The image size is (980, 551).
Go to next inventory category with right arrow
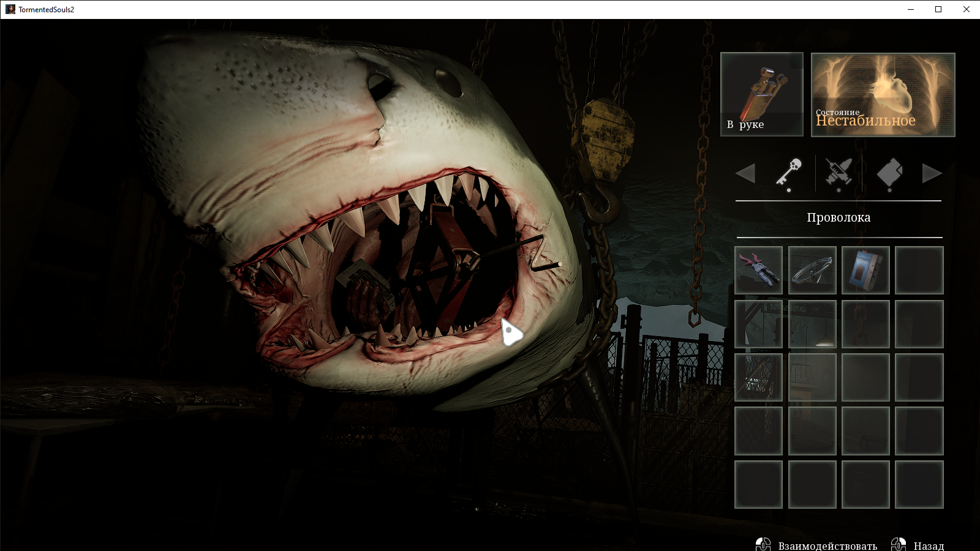pos(931,173)
